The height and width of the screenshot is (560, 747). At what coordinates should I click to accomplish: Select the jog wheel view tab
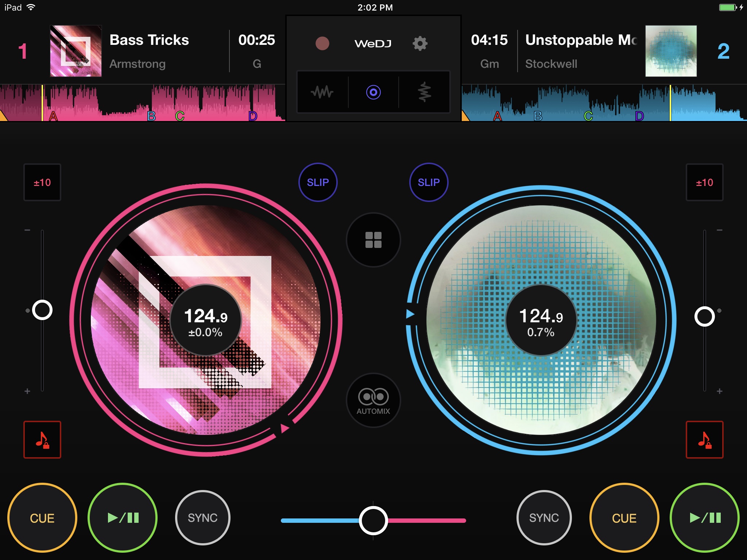[373, 92]
